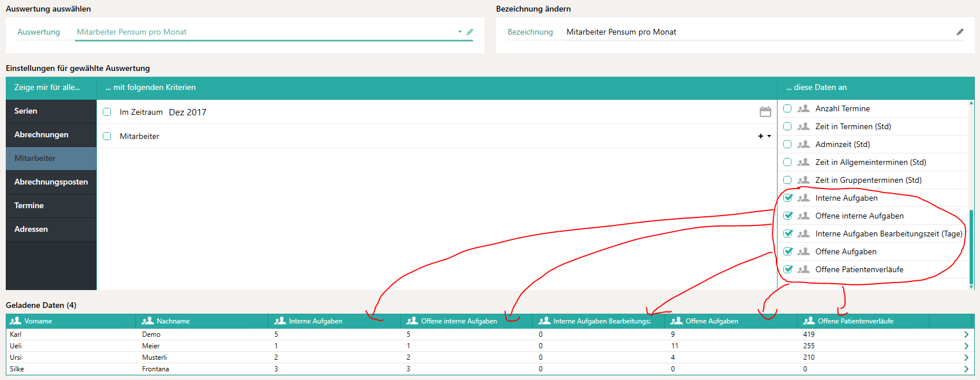Click people icon beside Offene Patientenverläufe option
The width and height of the screenshot is (980, 380).
[x=803, y=269]
